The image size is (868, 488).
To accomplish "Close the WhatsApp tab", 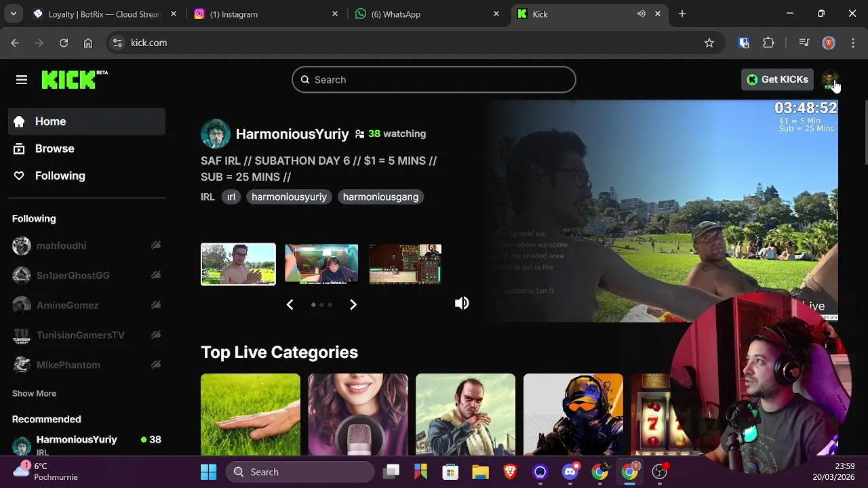I will 496,14.
